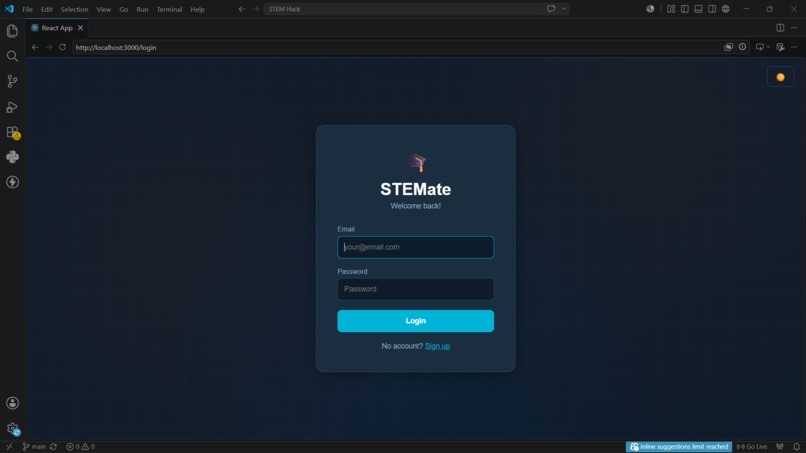Open the Explorer view in activity bar
Viewport: 806px width, 453px height.
[12, 31]
